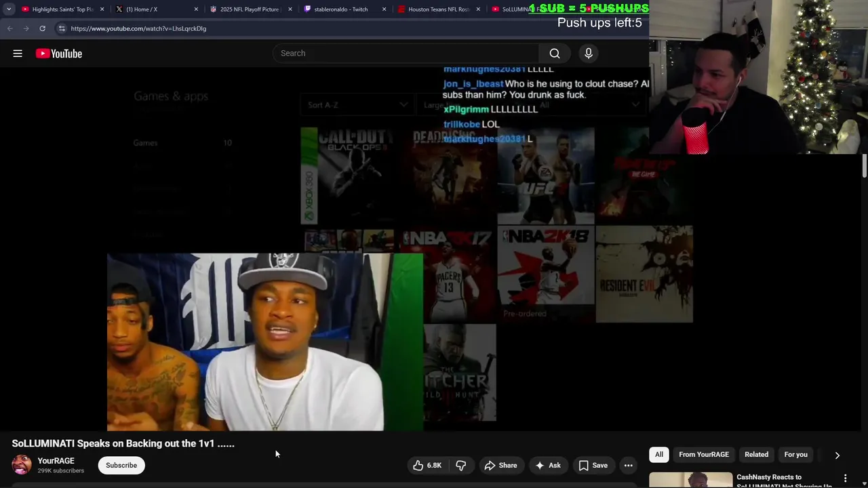Image resolution: width=868 pixels, height=488 pixels.
Task: Dislike the video using thumbs-down
Action: [461, 466]
